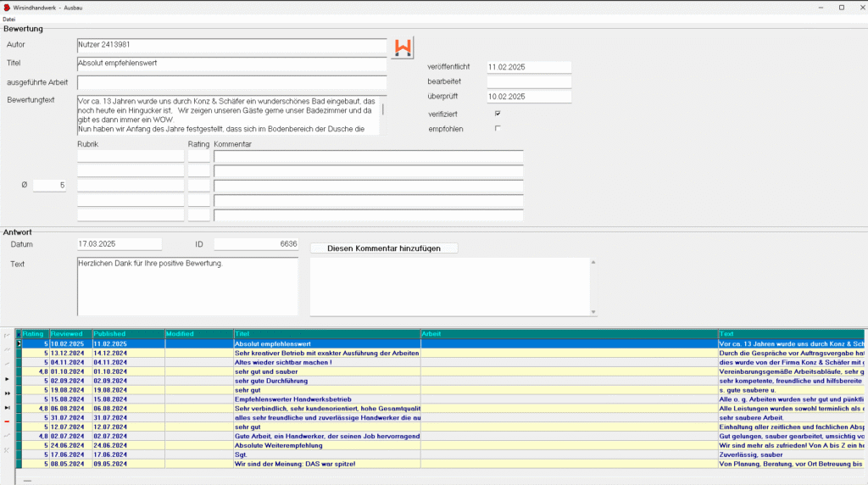868x485 pixels.
Task: Click the current-row indicator arrow in the grid
Action: pos(19,343)
